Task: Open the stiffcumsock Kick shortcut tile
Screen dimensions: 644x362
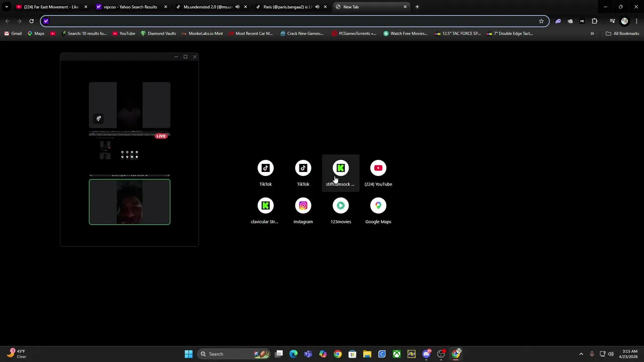Action: tap(341, 173)
